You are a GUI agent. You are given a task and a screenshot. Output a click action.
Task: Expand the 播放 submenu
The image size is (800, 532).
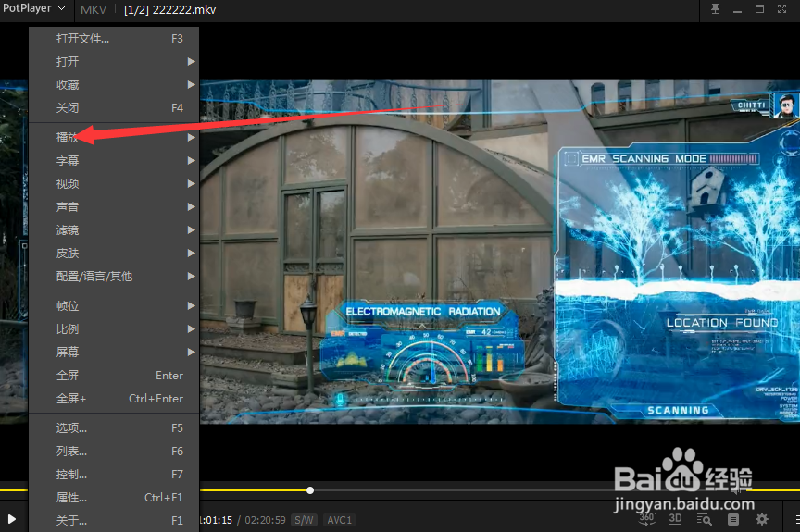click(114, 138)
